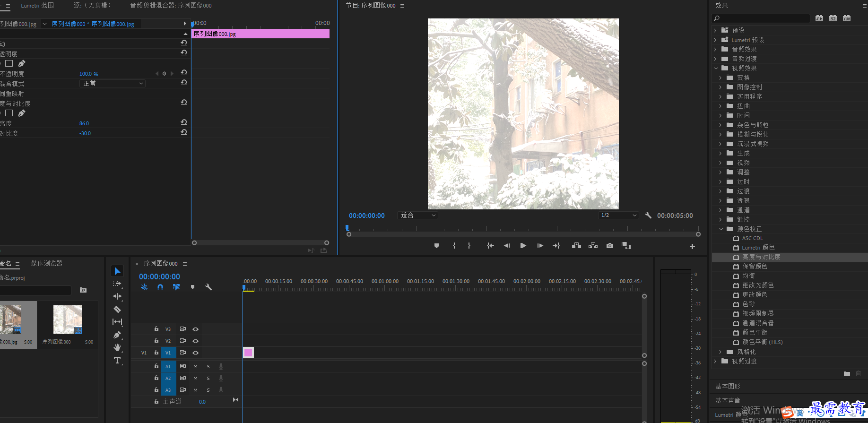Expand the 预设 folder
Viewport: 868px width, 423px height.
coord(715,30)
